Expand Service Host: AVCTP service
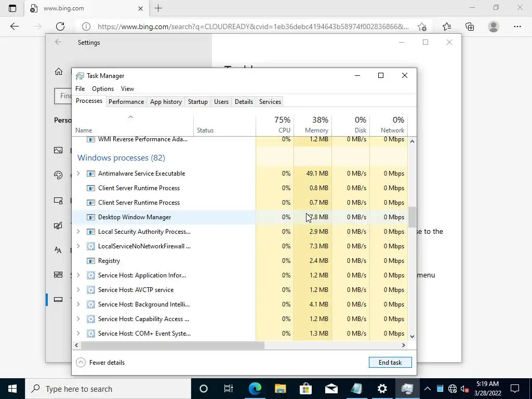This screenshot has height=399, width=532. click(78, 290)
